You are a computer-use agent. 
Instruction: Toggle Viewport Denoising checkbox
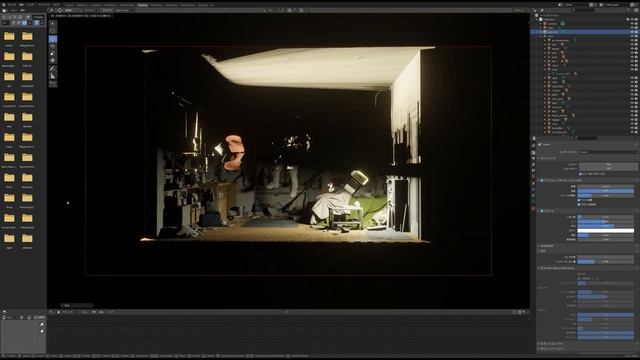[580, 174]
